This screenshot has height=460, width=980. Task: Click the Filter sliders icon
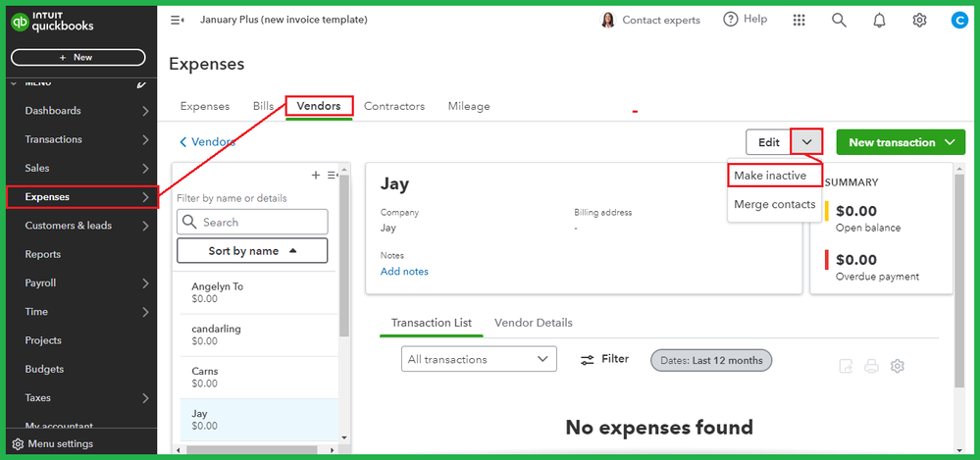(x=587, y=359)
